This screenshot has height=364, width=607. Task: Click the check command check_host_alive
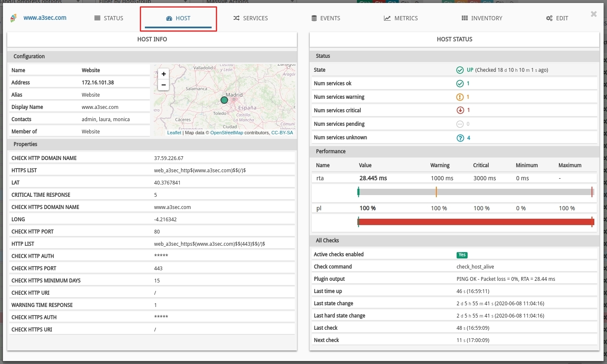pyautogui.click(x=475, y=267)
